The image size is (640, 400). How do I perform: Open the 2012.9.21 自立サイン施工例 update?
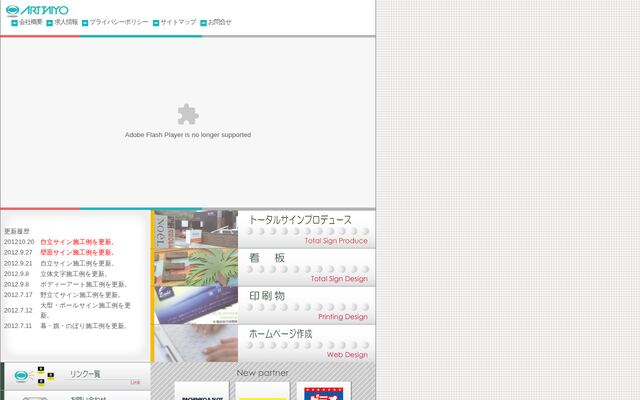click(x=77, y=263)
